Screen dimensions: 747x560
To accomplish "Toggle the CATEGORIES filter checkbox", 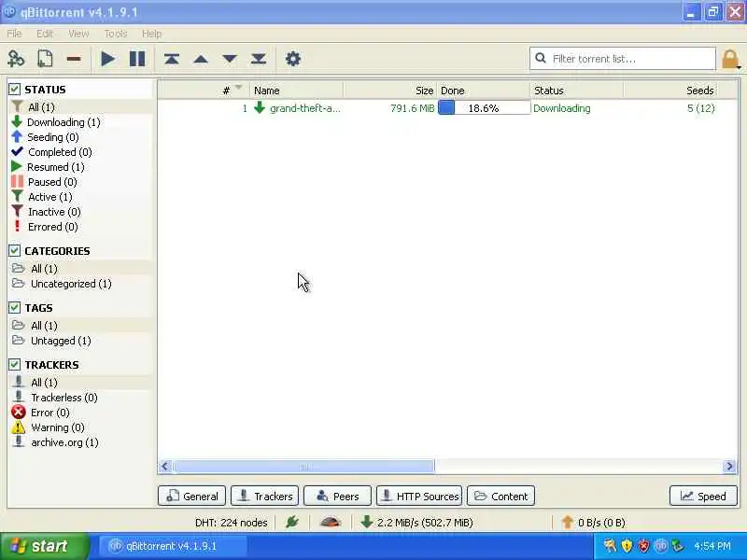I will [x=14, y=250].
